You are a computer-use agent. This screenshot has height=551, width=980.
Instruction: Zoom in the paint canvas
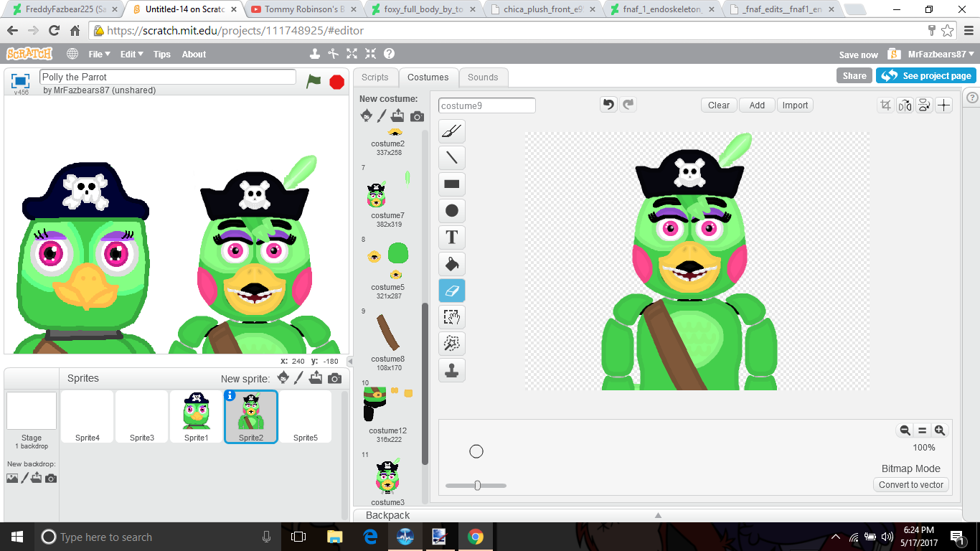(939, 430)
